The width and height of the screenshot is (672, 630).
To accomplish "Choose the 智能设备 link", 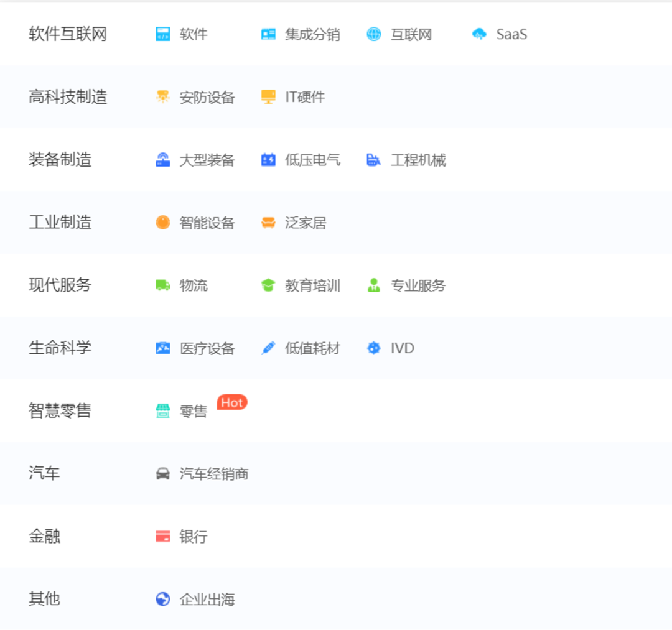I will [x=207, y=223].
